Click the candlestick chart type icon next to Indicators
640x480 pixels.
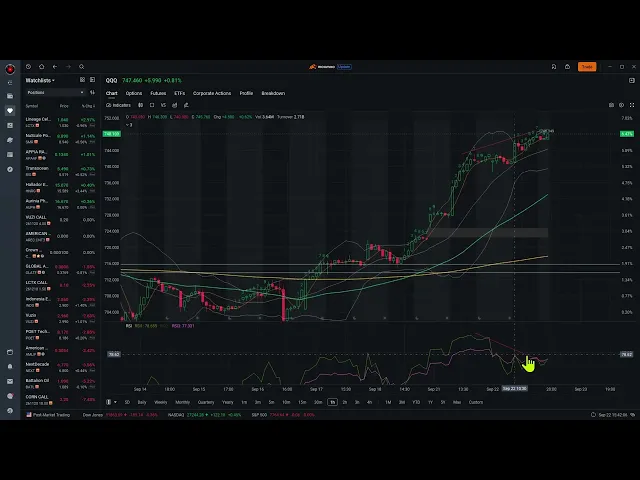[140, 105]
